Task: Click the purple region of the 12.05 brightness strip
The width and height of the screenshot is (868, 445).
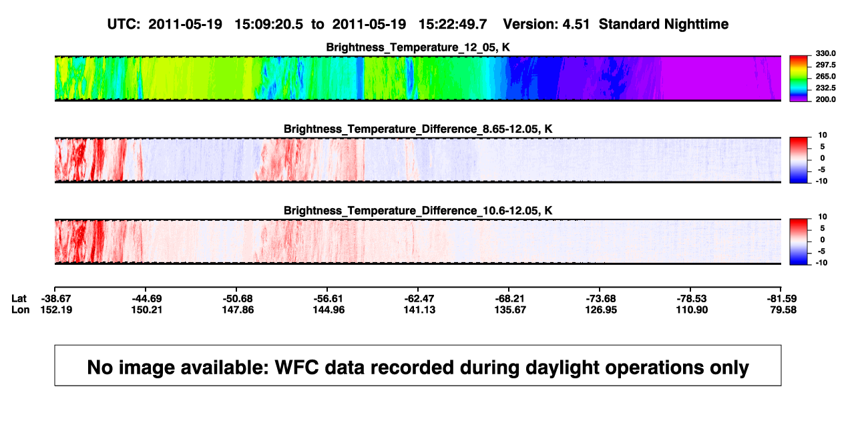Action: pyautogui.click(x=720, y=79)
